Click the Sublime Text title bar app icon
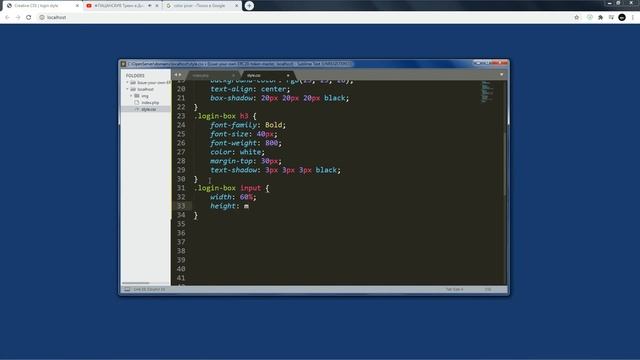The height and width of the screenshot is (360, 640). (x=123, y=64)
